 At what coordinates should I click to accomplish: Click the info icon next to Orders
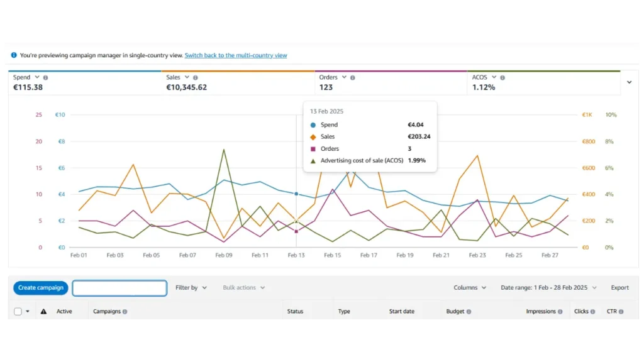tap(352, 78)
